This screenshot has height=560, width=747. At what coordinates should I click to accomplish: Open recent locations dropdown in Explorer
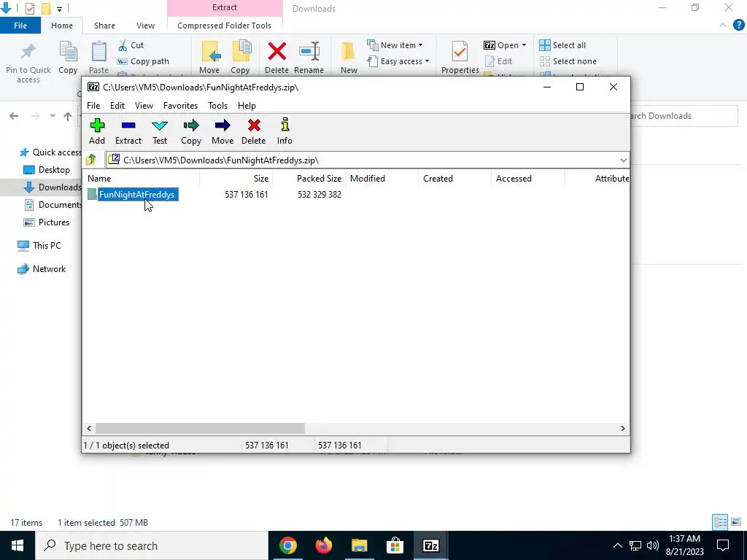click(53, 116)
